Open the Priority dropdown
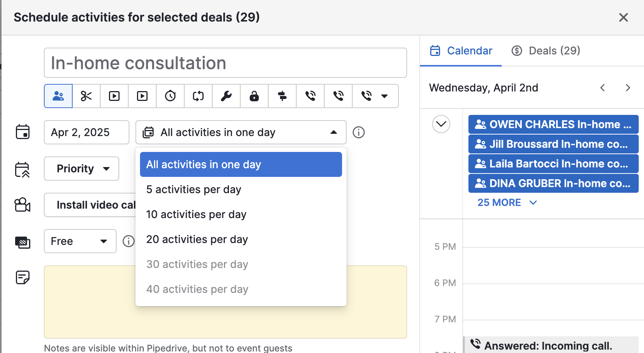This screenshot has width=644, height=353. (x=82, y=169)
